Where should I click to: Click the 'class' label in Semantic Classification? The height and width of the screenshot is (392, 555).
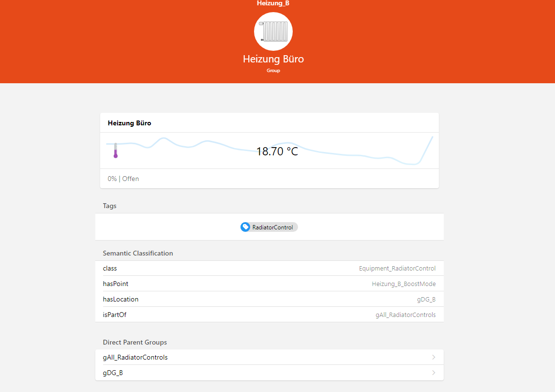click(x=110, y=269)
